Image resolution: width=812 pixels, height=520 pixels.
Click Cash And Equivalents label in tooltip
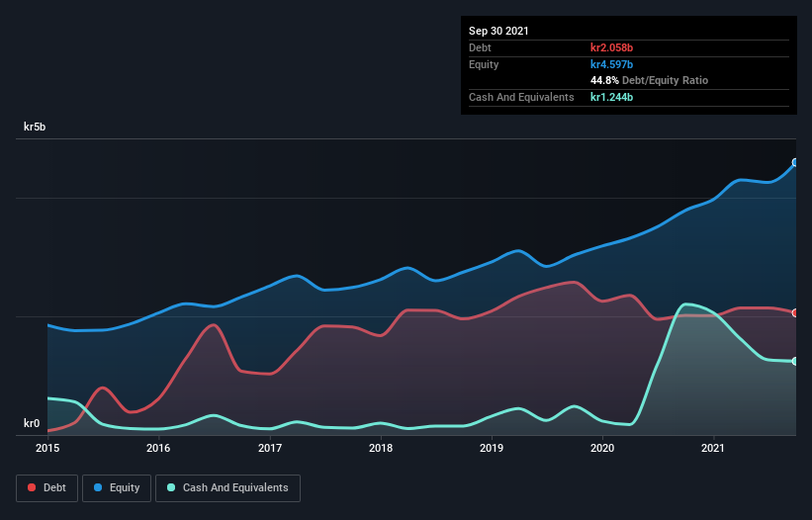click(521, 97)
